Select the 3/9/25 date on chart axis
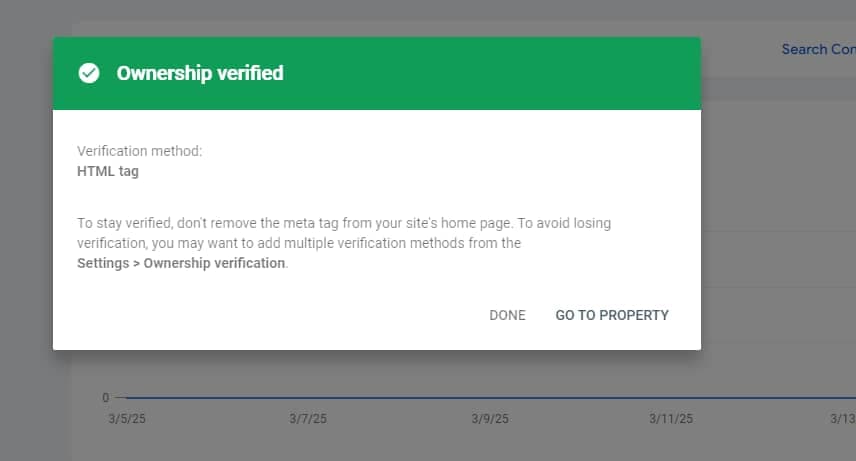Screen dimensions: 856x461 pos(490,418)
